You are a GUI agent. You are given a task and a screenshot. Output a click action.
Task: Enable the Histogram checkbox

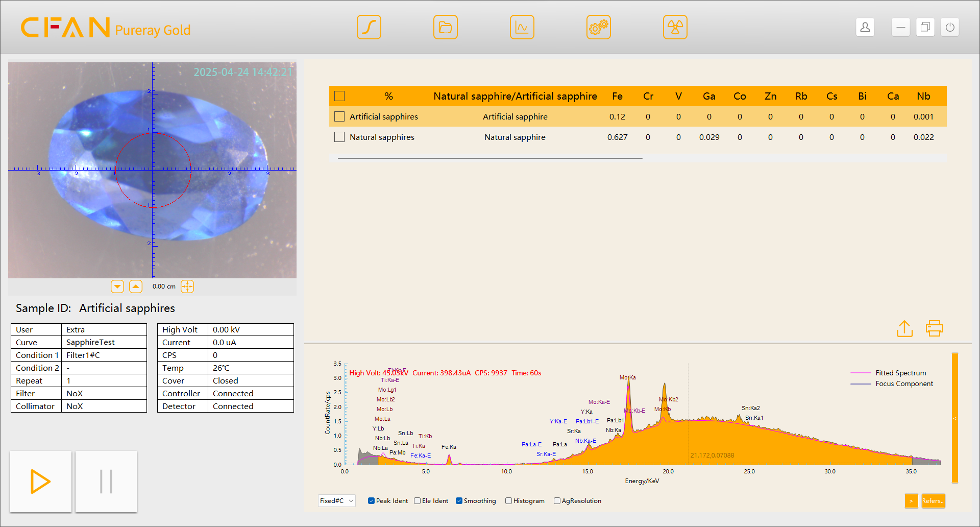tap(508, 501)
